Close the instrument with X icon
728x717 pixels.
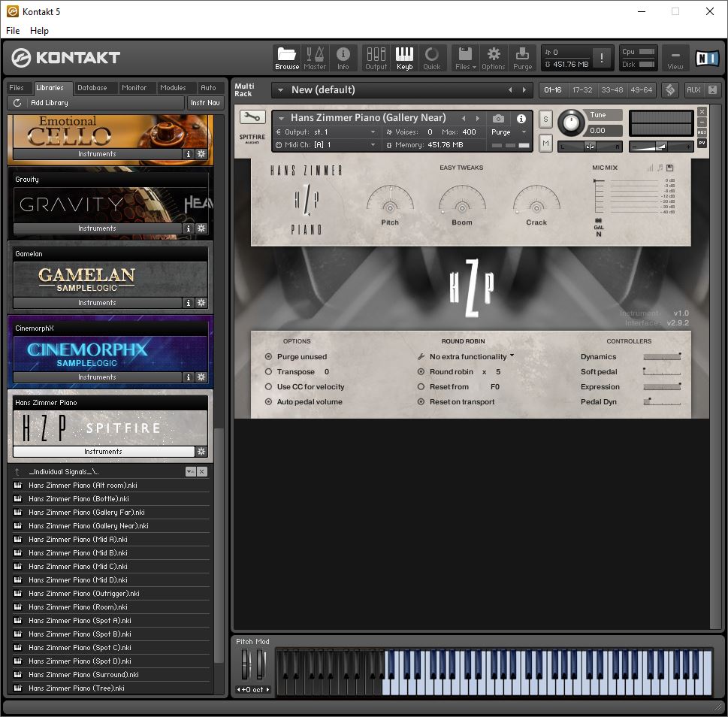tap(702, 111)
